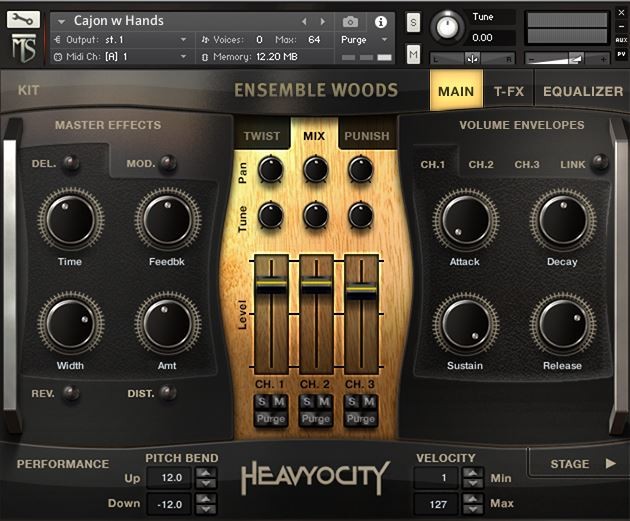Select CH.1 envelope tab
The height and width of the screenshot is (521, 630).
433,165
